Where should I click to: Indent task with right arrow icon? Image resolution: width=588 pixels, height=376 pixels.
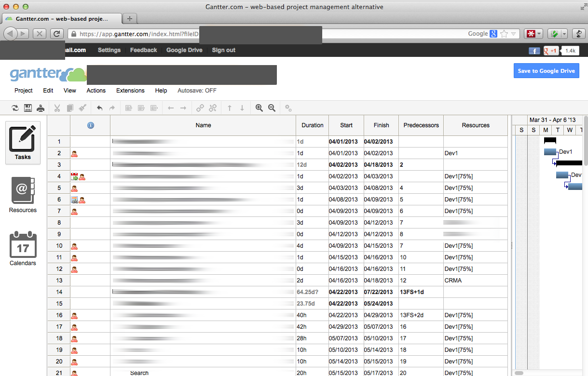[x=183, y=108]
